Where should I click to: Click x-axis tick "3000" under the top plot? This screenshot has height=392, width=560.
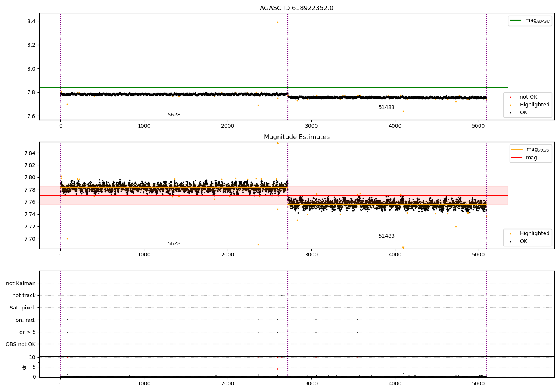(311, 126)
